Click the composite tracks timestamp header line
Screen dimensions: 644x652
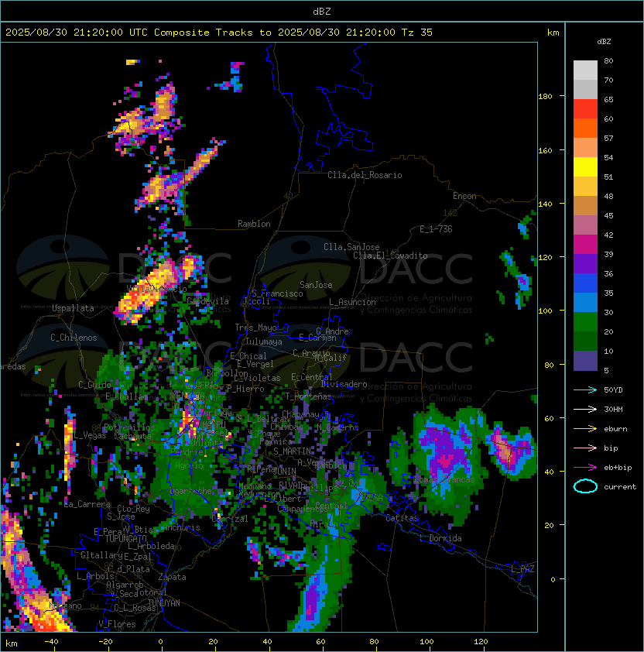(x=219, y=33)
